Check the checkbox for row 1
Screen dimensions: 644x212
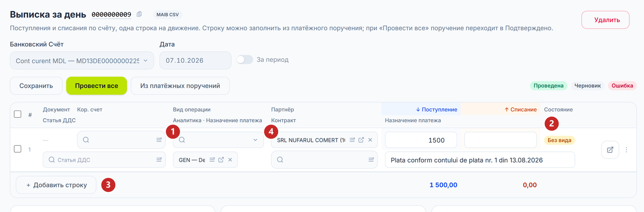click(x=18, y=149)
